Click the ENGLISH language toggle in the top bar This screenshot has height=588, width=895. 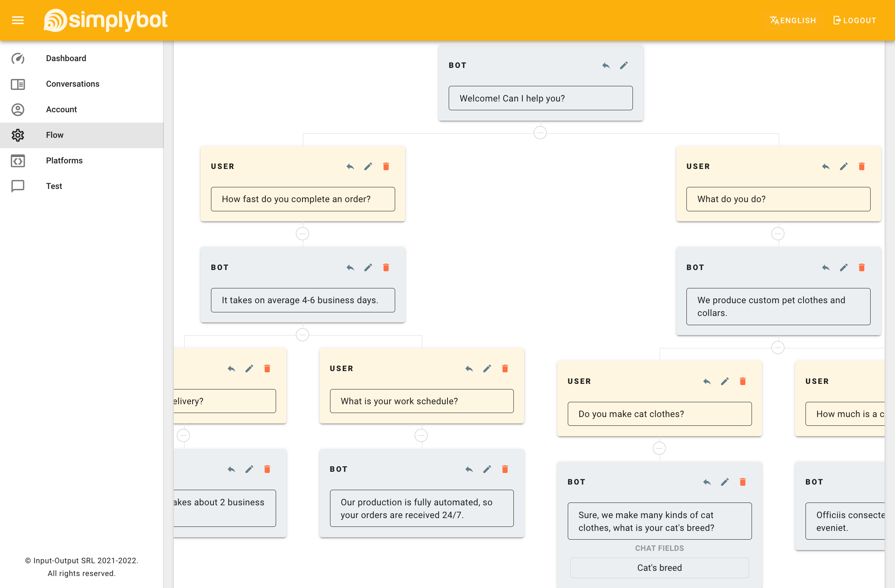coord(793,20)
